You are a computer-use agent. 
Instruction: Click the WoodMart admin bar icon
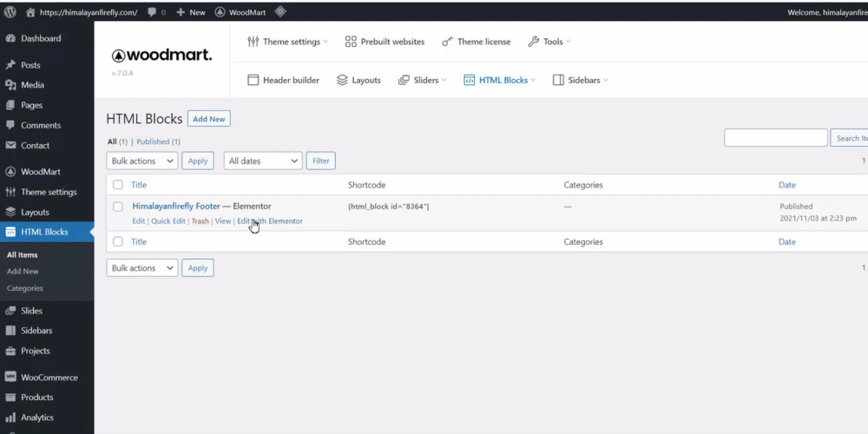(x=220, y=12)
